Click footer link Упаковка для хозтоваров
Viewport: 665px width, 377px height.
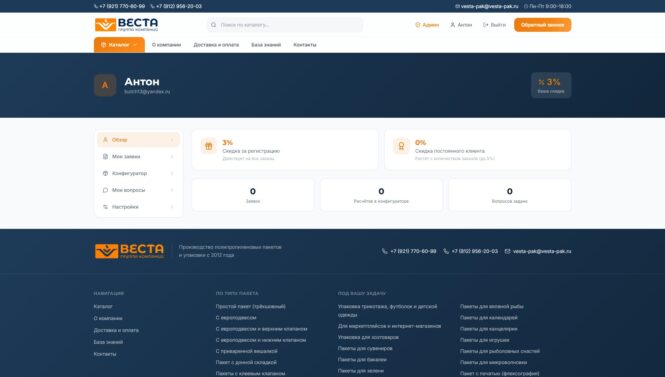point(368,337)
